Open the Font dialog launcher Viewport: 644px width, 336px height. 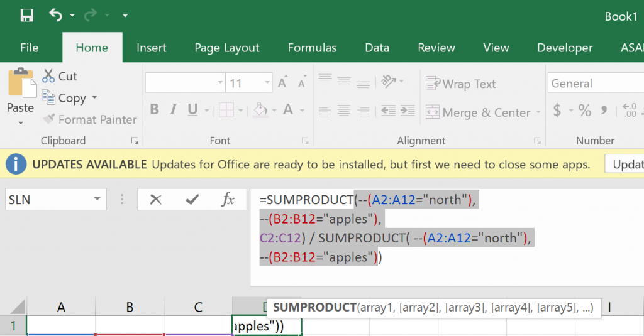305,141
